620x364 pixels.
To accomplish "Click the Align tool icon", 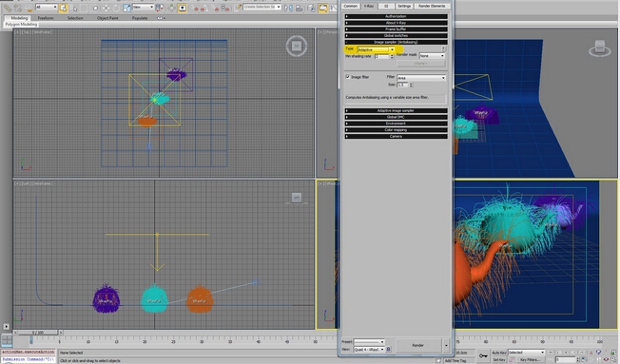I will tap(299, 8).
